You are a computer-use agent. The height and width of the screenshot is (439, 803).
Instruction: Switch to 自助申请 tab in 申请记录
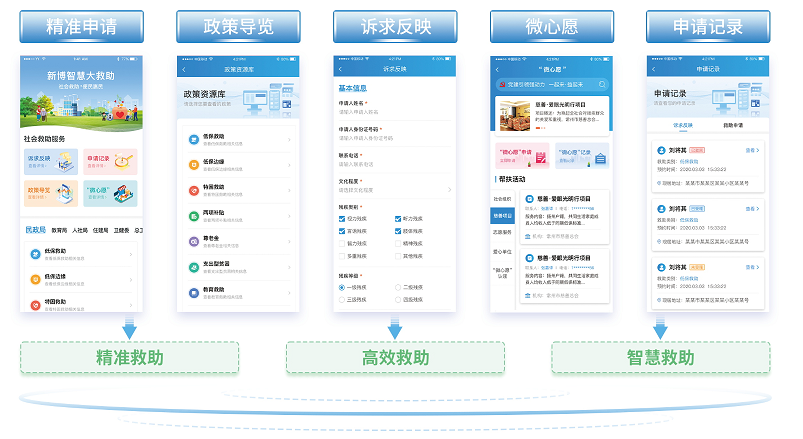(x=733, y=125)
